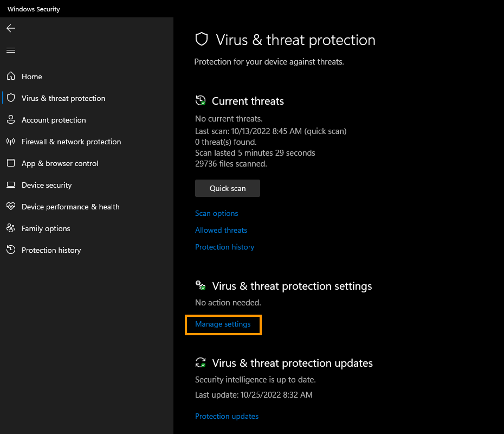Viewport: 504px width, 434px height.
Task: Click the 'Last update: 10/25/2022 8:32 AM' text
Action: coord(254,395)
